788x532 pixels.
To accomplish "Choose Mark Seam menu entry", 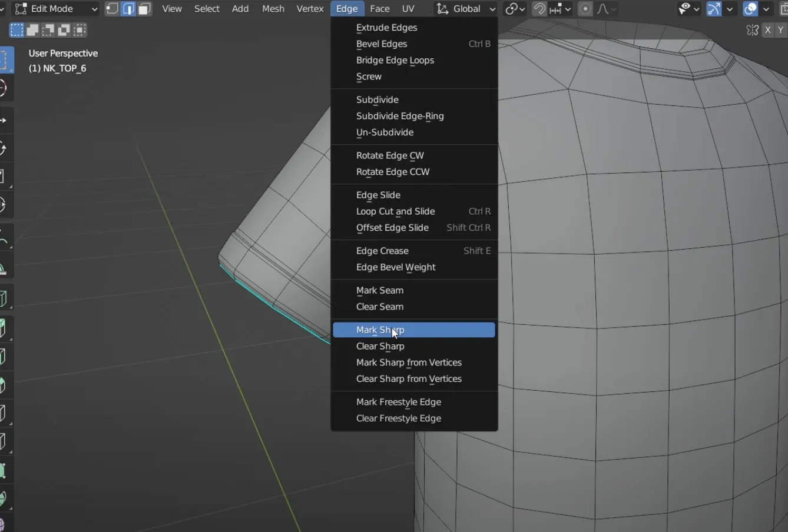I will 414,291.
